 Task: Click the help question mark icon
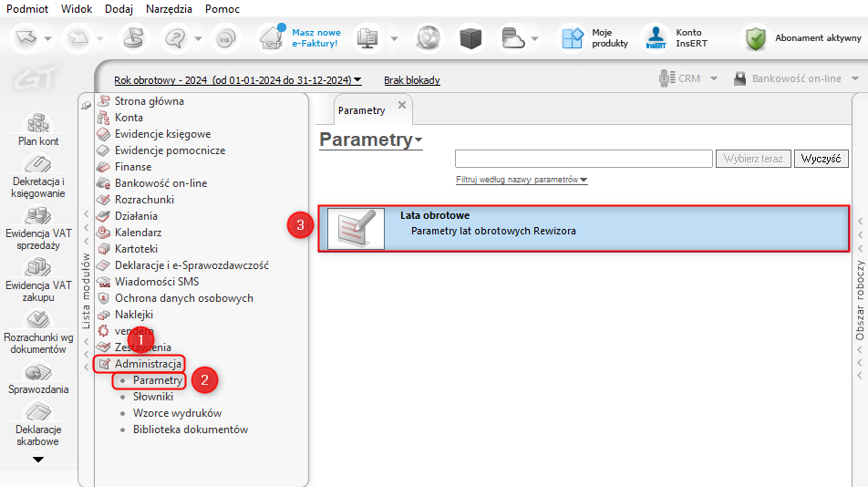pyautogui.click(x=175, y=38)
